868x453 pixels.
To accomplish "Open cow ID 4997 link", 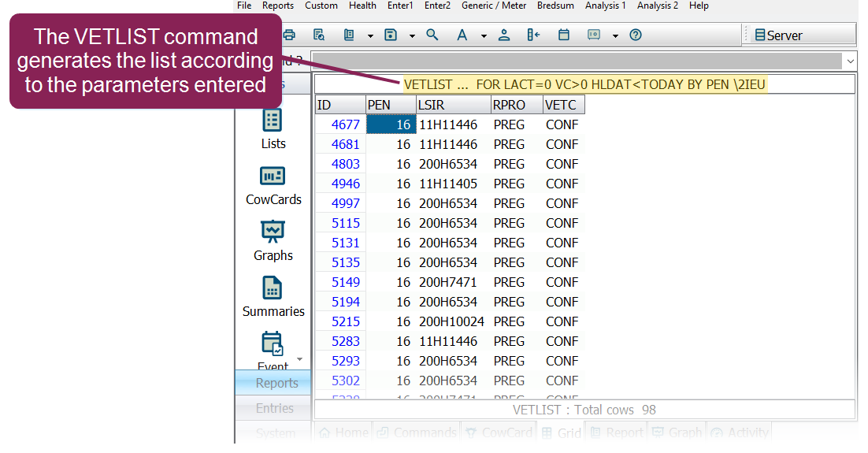I will coord(346,203).
